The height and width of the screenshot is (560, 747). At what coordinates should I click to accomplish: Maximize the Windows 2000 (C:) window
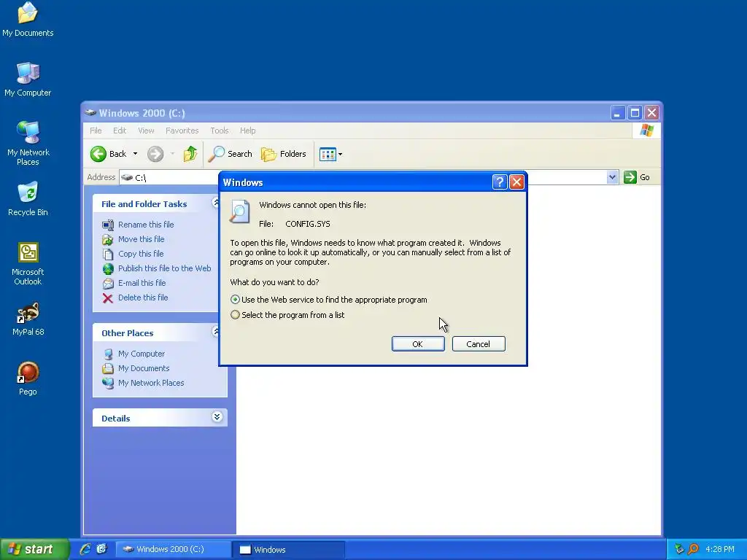click(x=635, y=113)
